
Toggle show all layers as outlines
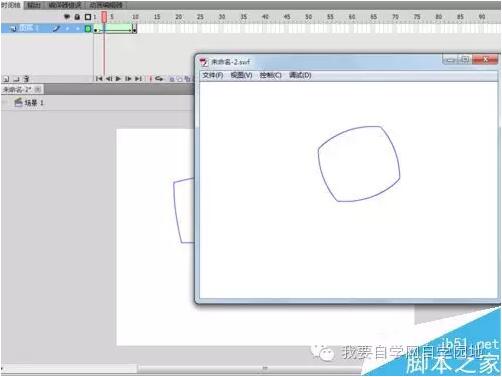point(88,17)
